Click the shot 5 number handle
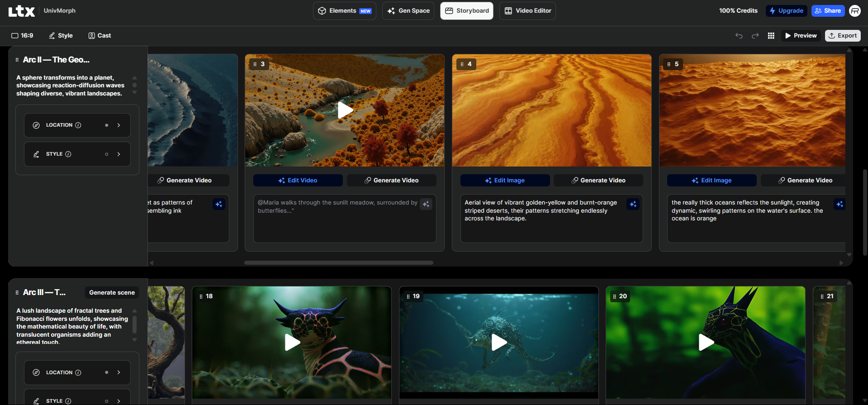 (x=673, y=64)
